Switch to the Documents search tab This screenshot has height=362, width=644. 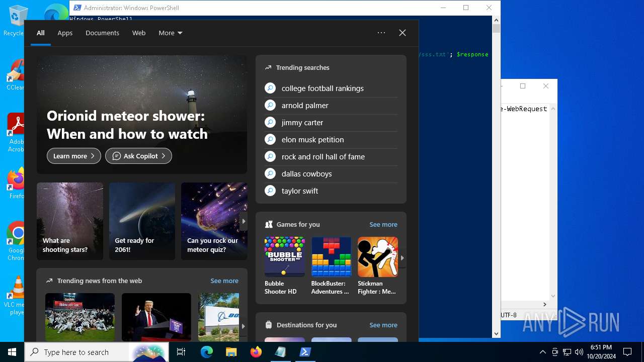[102, 33]
